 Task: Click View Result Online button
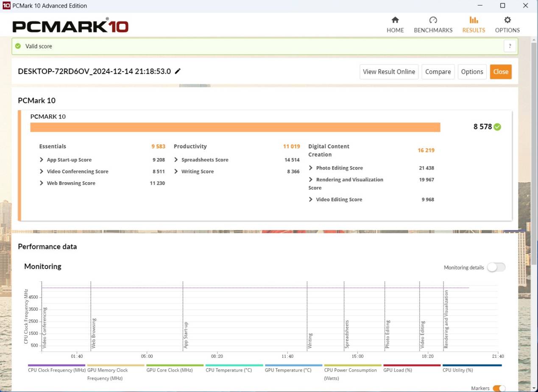(389, 72)
